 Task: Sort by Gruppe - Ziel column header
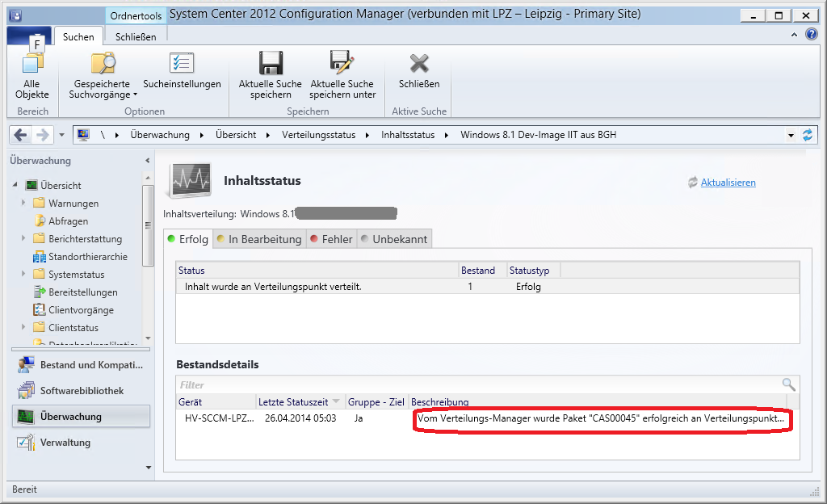point(376,401)
